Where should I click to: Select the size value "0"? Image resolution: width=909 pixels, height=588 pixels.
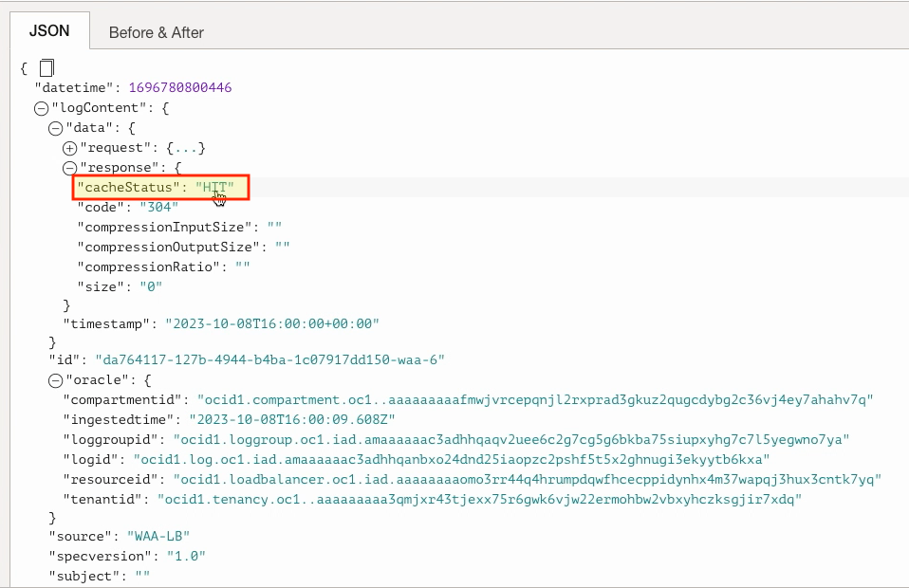151,286
